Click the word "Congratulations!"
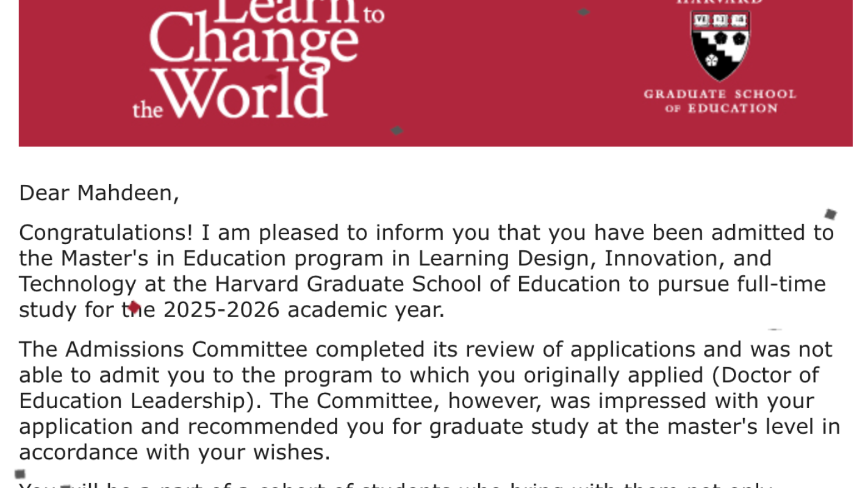 (106, 232)
